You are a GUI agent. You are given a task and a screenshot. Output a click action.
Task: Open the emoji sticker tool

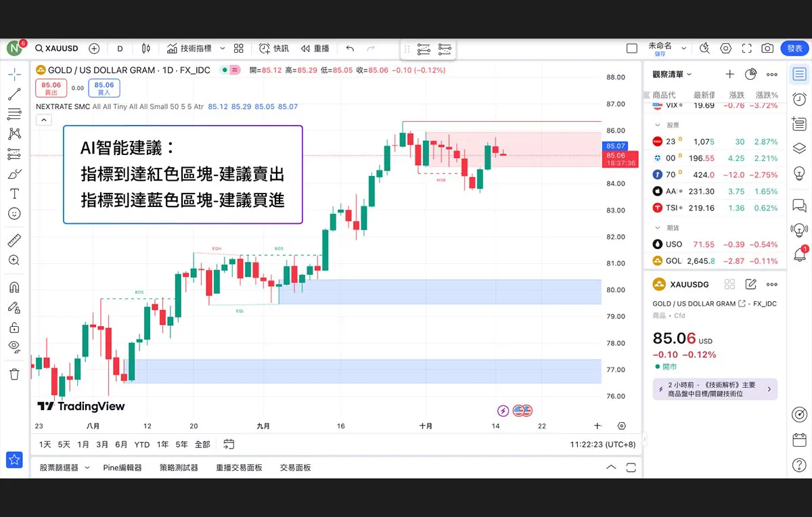click(14, 213)
